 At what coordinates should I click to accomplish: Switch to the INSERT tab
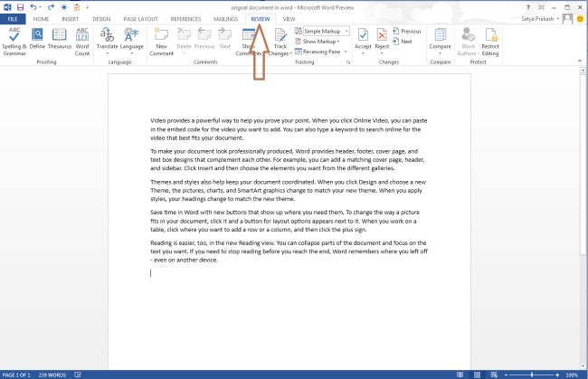[71, 19]
